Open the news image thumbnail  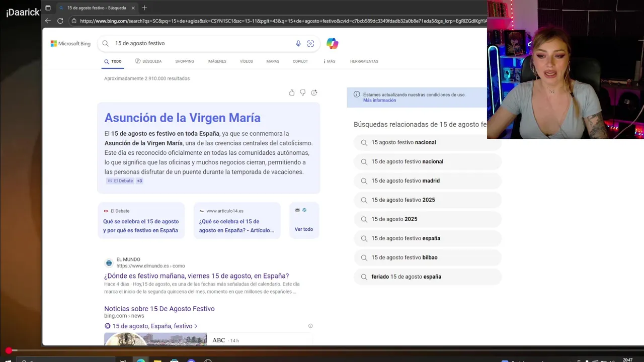(x=155, y=339)
